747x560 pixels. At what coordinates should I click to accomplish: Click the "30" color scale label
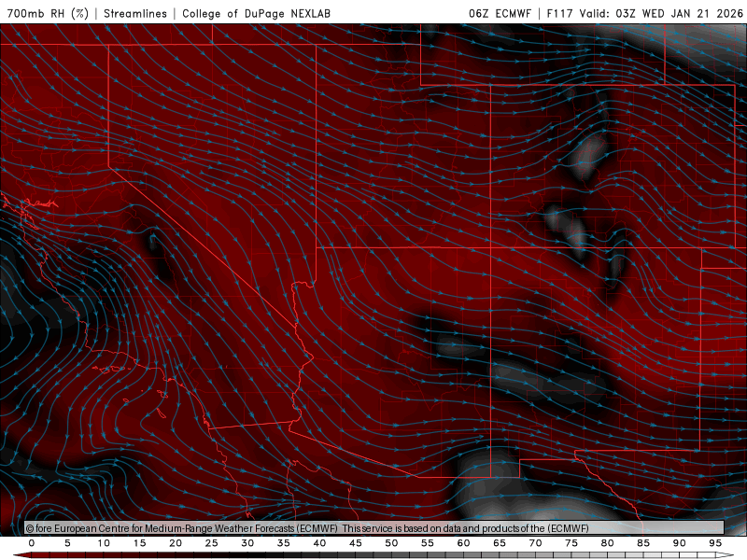click(x=247, y=543)
